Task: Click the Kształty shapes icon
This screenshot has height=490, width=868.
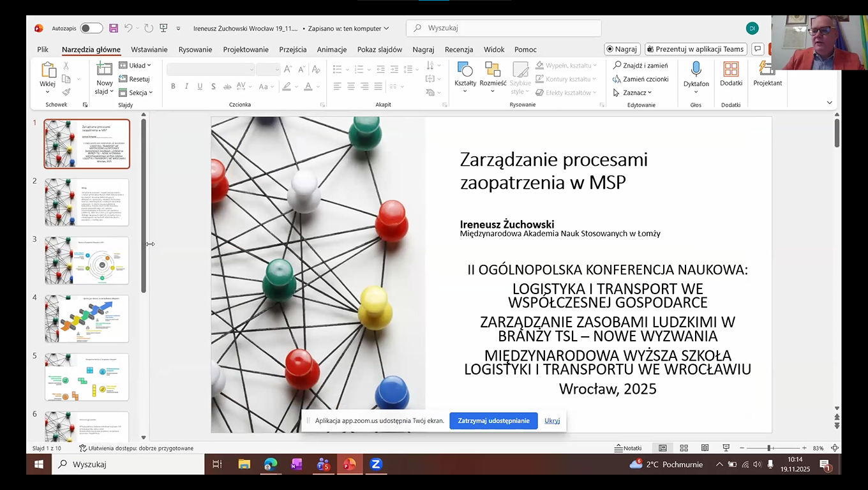Action: (465, 70)
